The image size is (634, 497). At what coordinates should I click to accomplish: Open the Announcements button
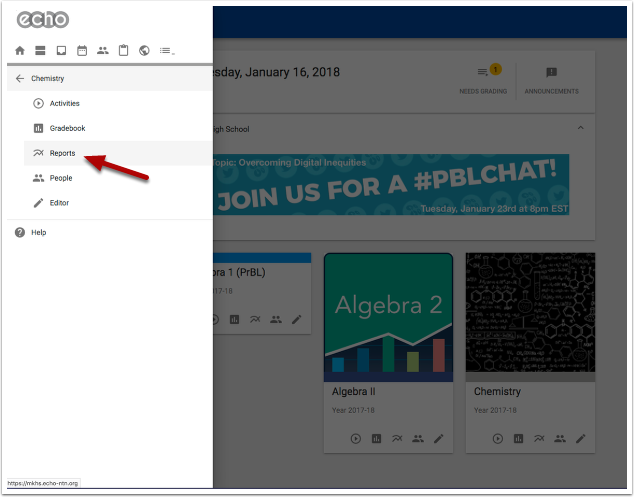[551, 79]
